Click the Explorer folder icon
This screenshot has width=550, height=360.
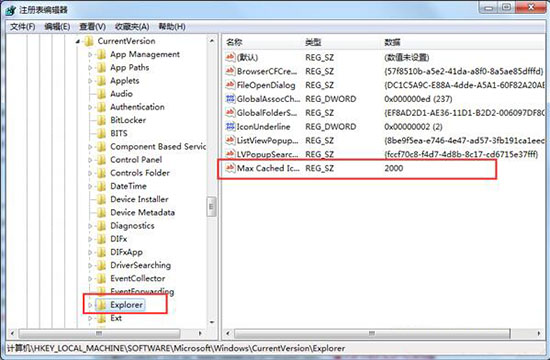[101, 305]
